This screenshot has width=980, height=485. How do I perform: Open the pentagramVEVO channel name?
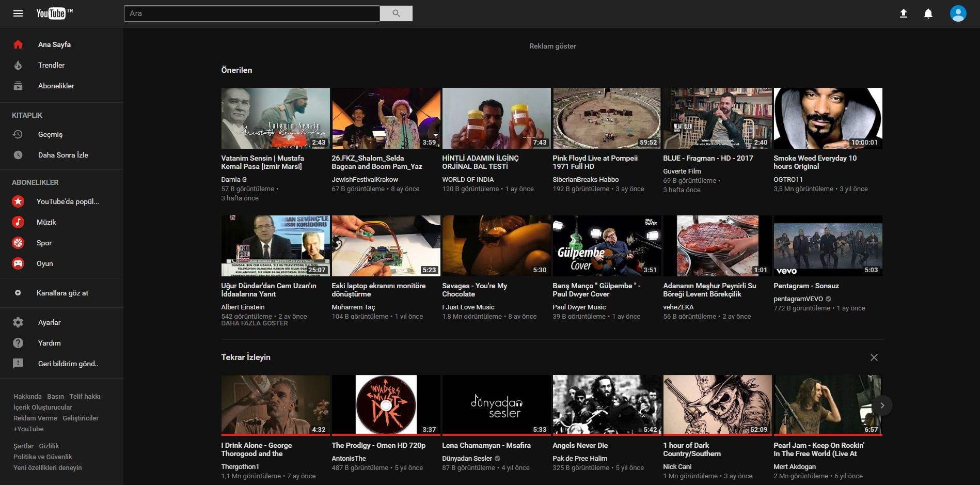click(798, 299)
